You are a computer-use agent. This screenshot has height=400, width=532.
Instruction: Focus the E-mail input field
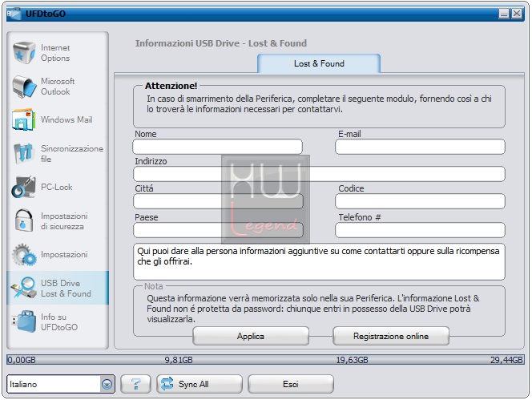pyautogui.click(x=420, y=147)
